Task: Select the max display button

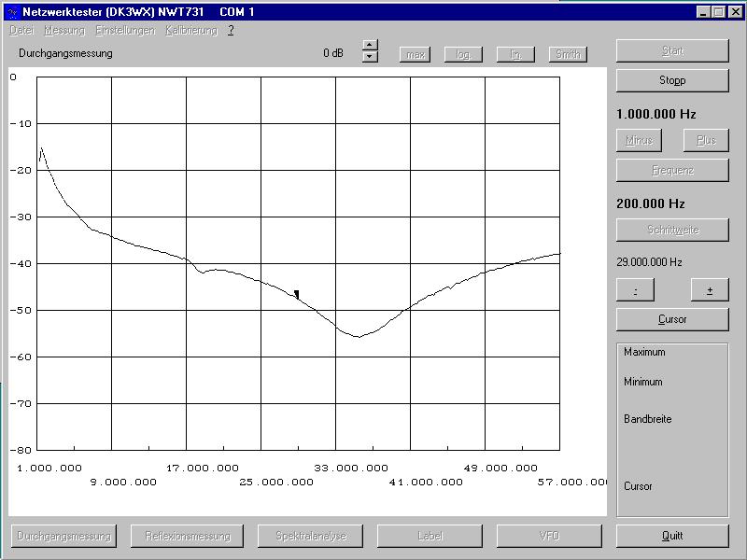Action: pos(415,54)
